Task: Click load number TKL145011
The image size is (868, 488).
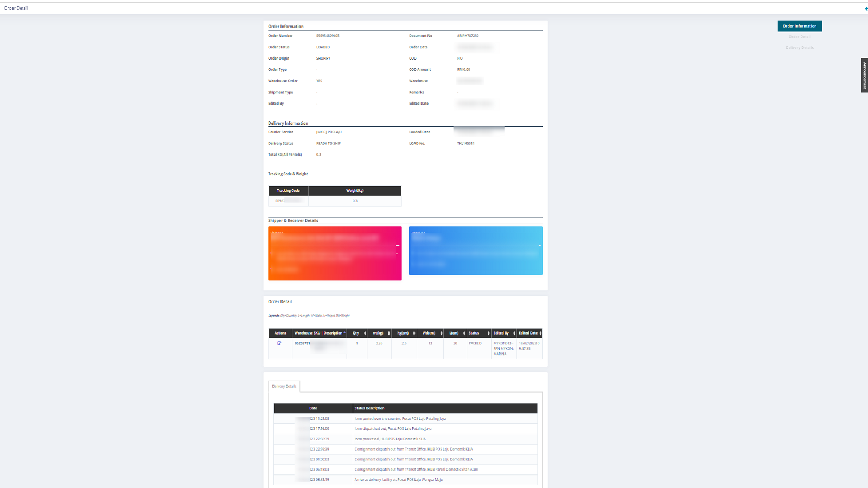Action: (465, 144)
